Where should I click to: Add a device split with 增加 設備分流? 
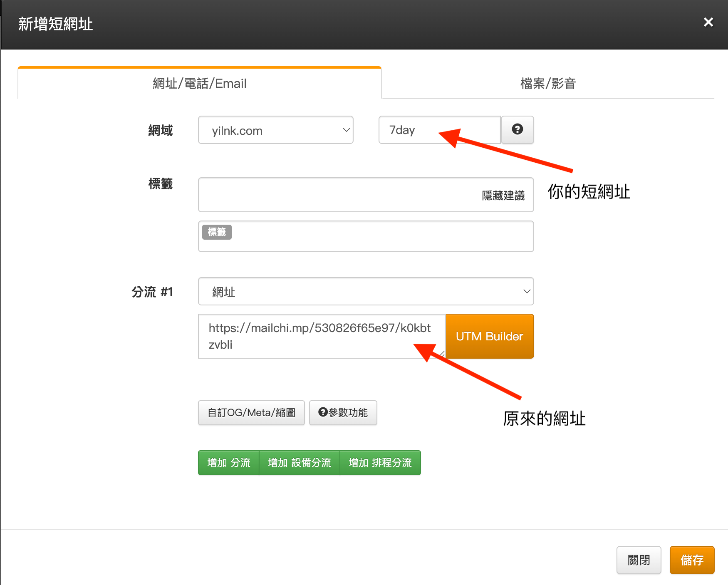click(299, 463)
